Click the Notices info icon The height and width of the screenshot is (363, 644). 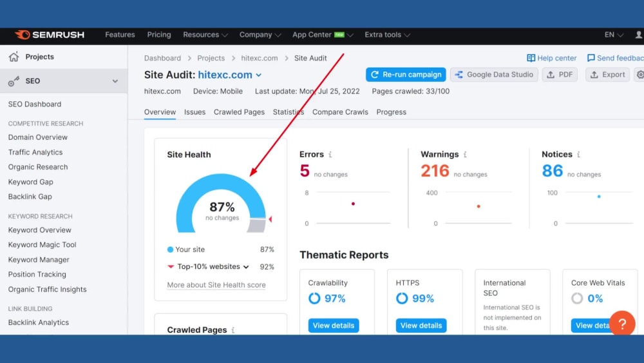click(578, 155)
